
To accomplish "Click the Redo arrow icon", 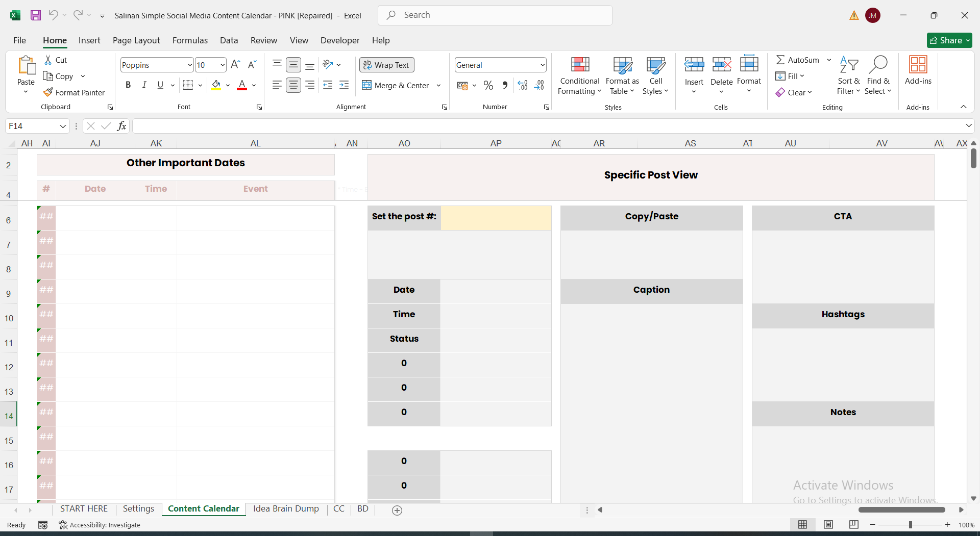I will click(78, 15).
